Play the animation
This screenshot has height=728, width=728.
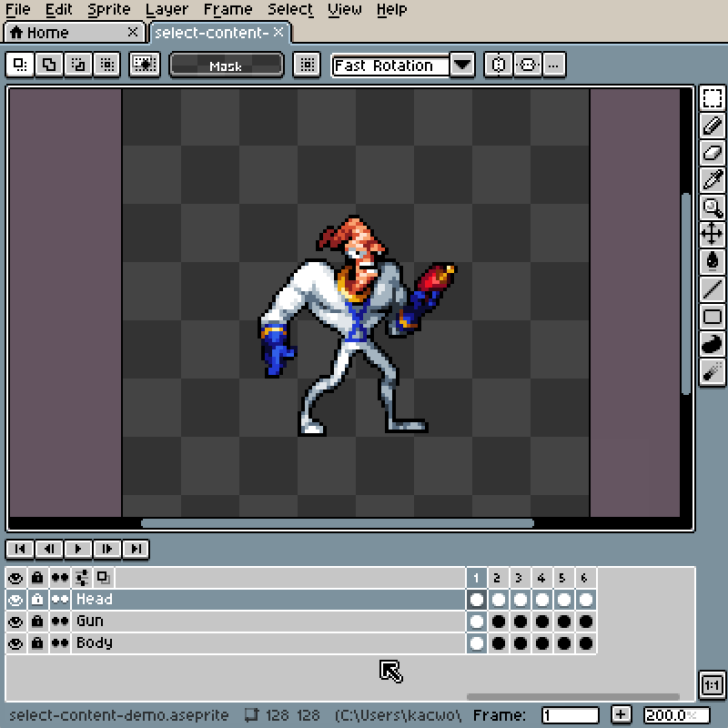tap(78, 549)
